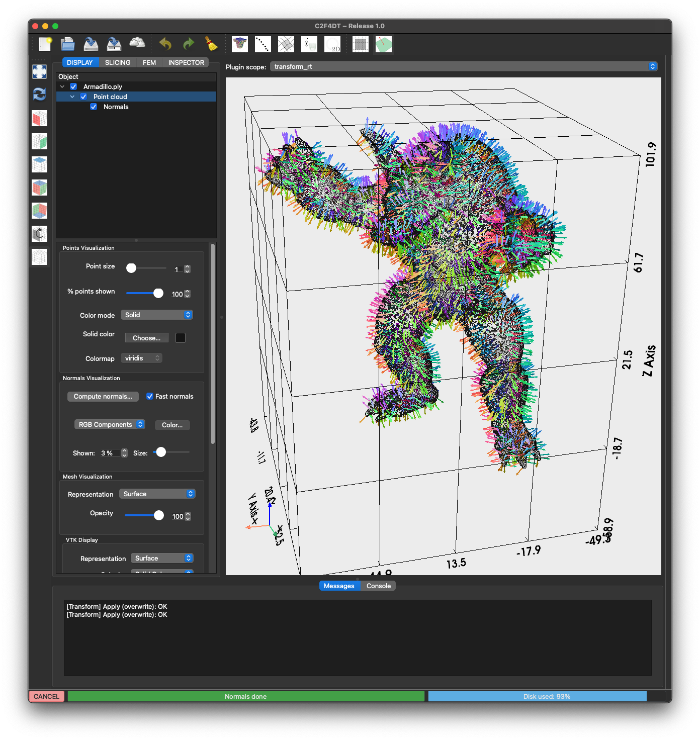Switch to the Console tab
Image resolution: width=700 pixels, height=740 pixels.
click(378, 586)
